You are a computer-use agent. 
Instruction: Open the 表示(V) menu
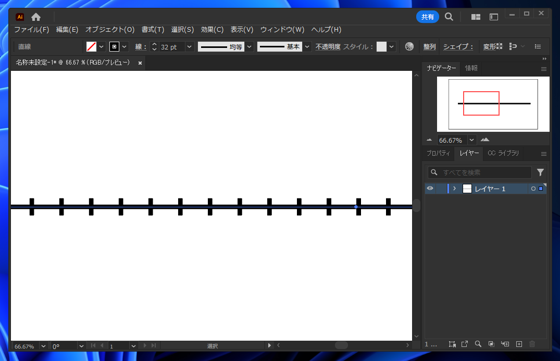(242, 30)
